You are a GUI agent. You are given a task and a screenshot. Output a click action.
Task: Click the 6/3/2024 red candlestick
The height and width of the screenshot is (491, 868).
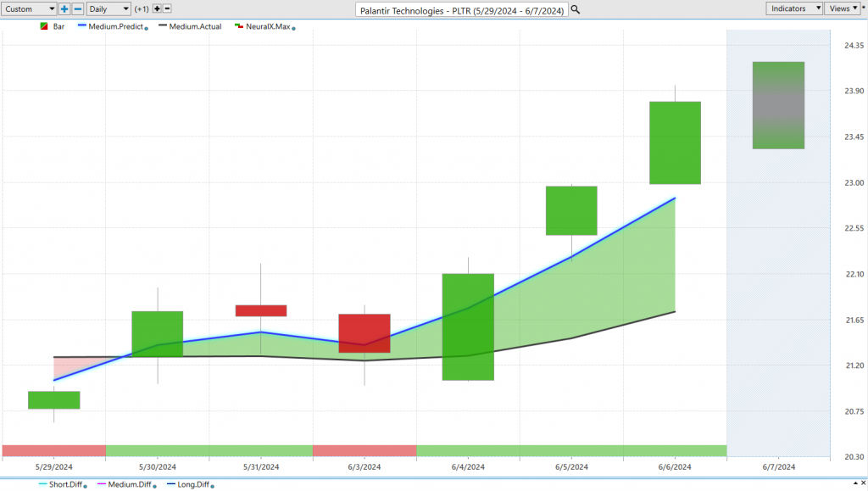coord(364,333)
